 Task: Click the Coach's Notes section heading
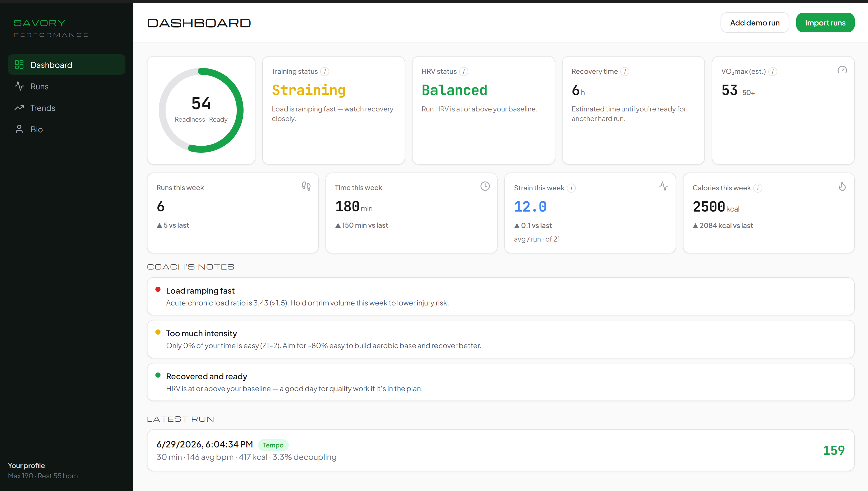click(191, 267)
